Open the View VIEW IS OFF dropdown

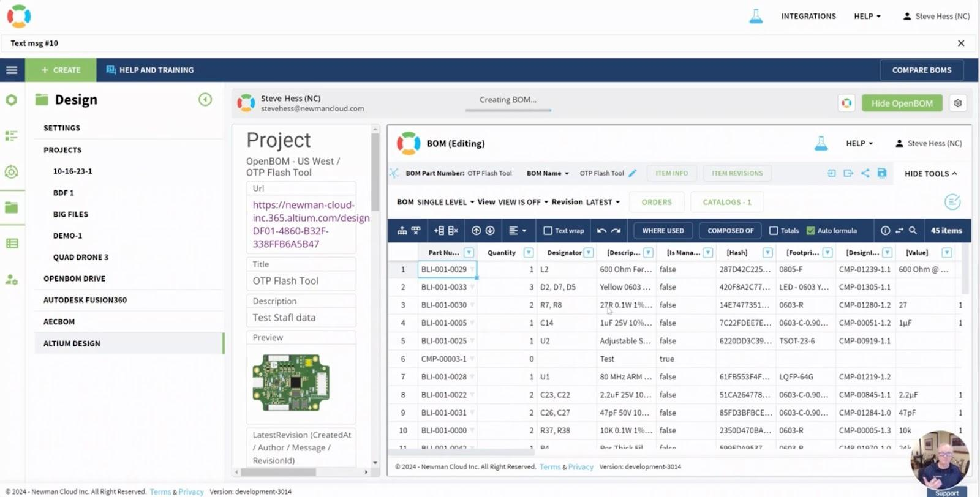pyautogui.click(x=523, y=202)
